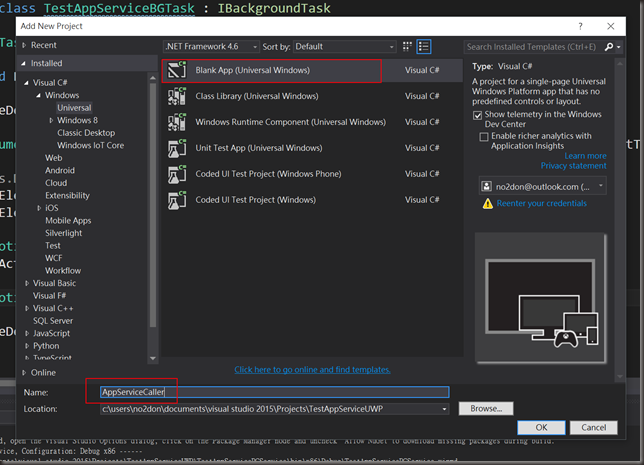Open the Location path dropdown arrow
Image resolution: width=644 pixels, height=465 pixels.
click(x=444, y=409)
